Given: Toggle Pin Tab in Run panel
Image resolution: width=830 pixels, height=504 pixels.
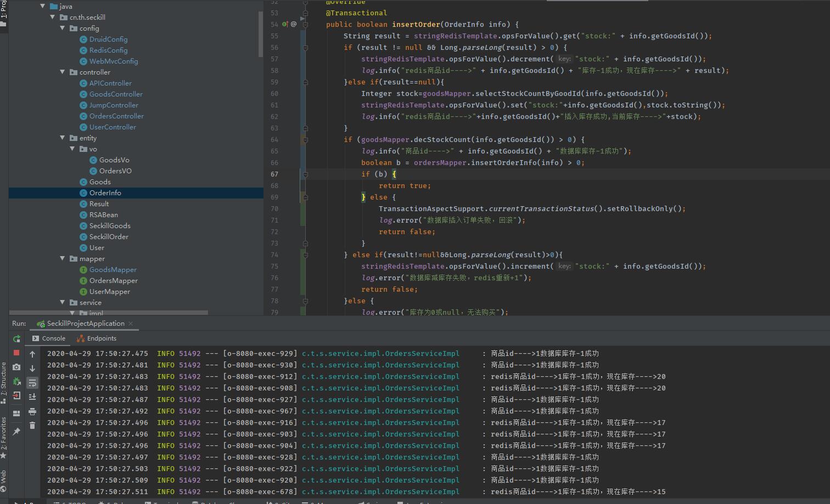Looking at the screenshot, I should tap(16, 432).
